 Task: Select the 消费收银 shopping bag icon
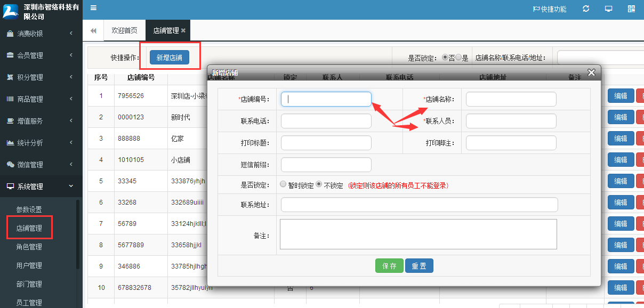click(9, 33)
